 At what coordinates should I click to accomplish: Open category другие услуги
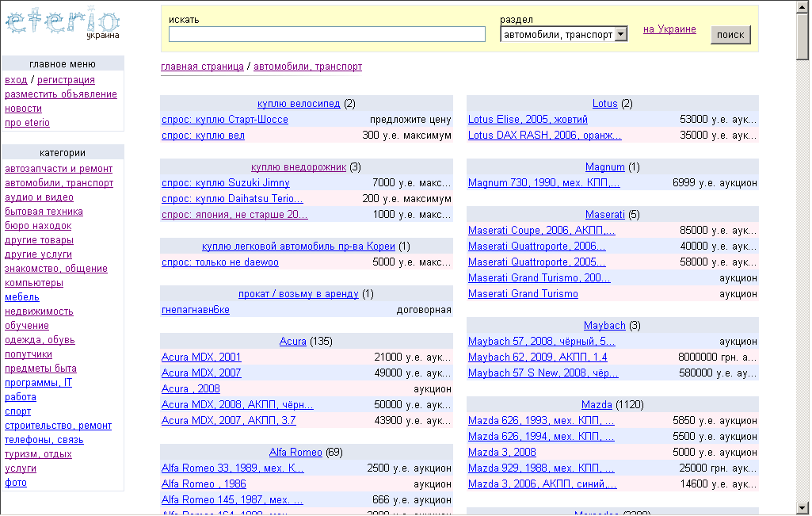point(38,254)
